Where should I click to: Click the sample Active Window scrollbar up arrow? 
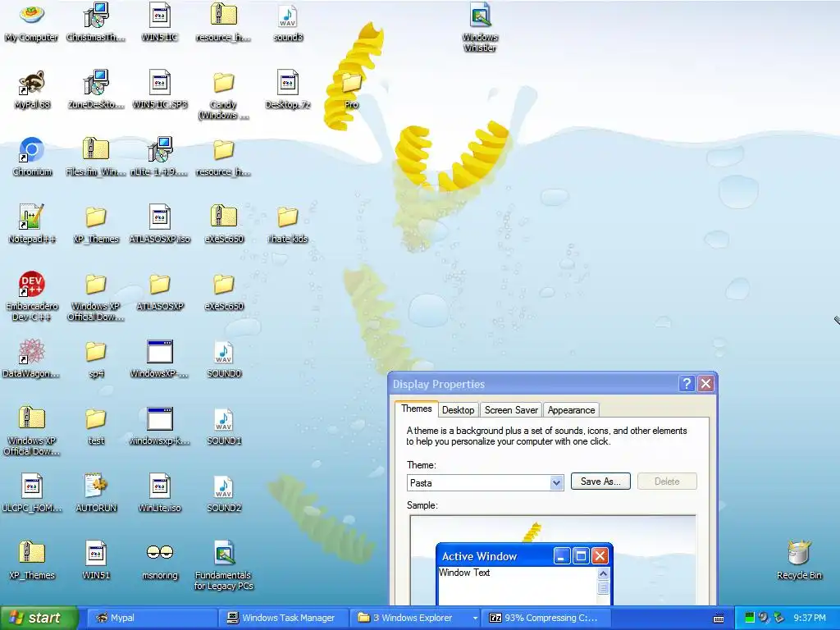(603, 573)
